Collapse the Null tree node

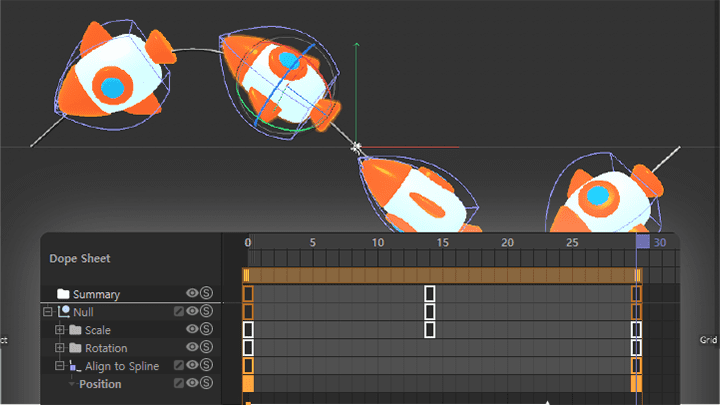coord(48,312)
